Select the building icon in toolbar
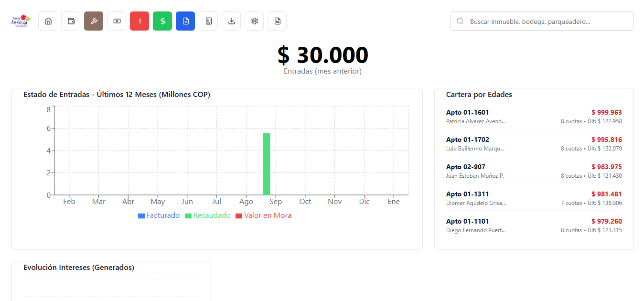The height and width of the screenshot is (301, 644). click(208, 21)
